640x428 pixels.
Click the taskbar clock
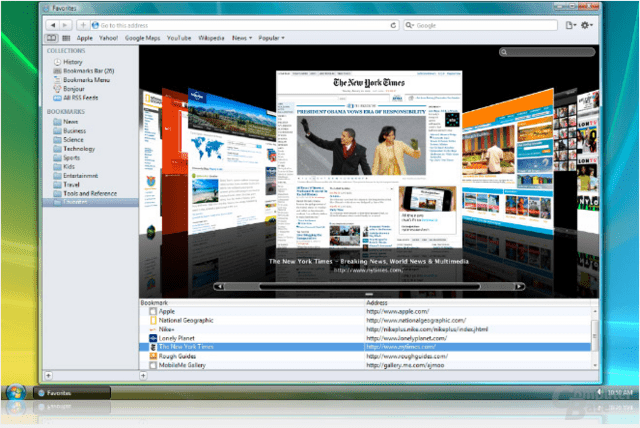[x=619, y=393]
